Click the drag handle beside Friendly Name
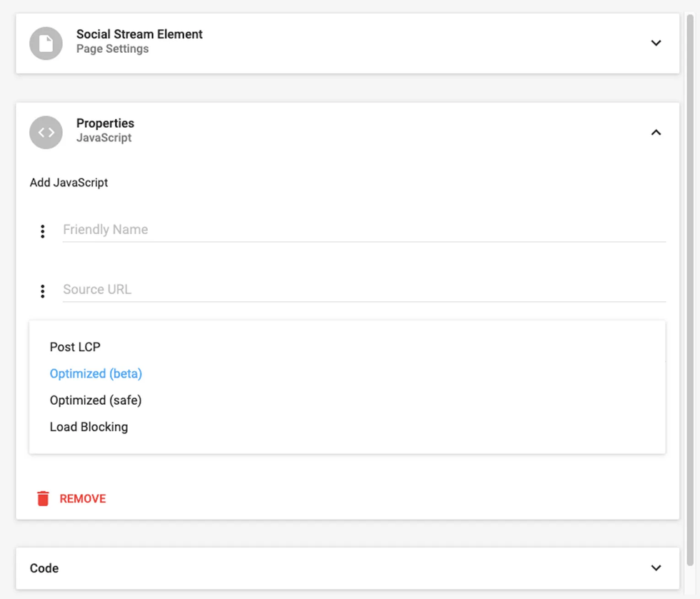Image resolution: width=700 pixels, height=599 pixels. click(43, 231)
